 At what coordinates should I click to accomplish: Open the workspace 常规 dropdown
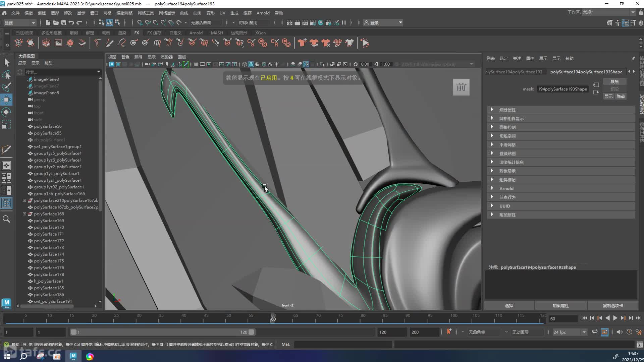(608, 12)
